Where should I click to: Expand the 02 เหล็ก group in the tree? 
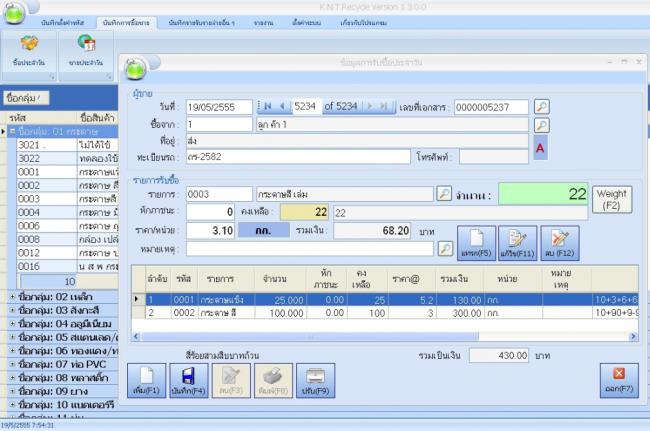(x=12, y=297)
